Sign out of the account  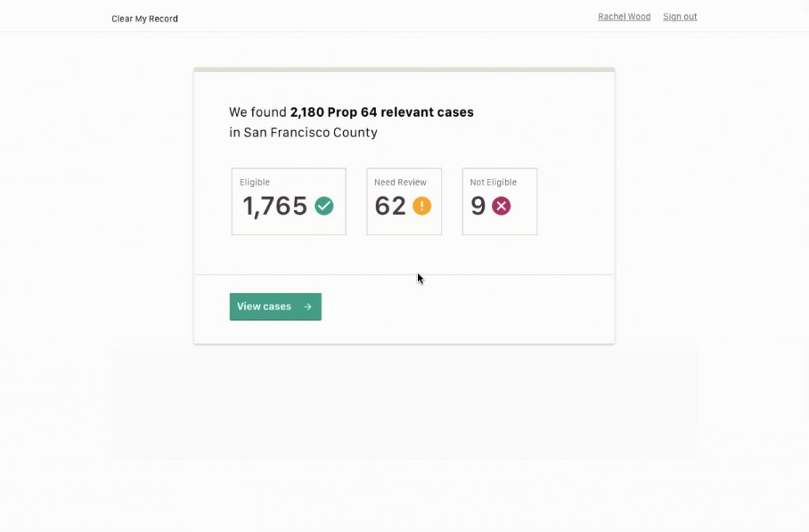(680, 17)
